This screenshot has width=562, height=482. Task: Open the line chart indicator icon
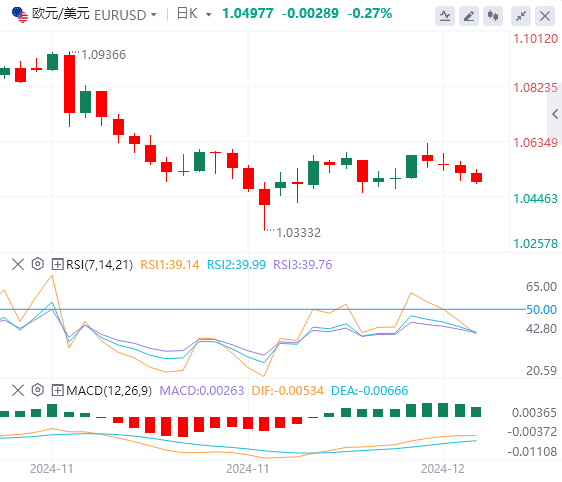pos(445,16)
